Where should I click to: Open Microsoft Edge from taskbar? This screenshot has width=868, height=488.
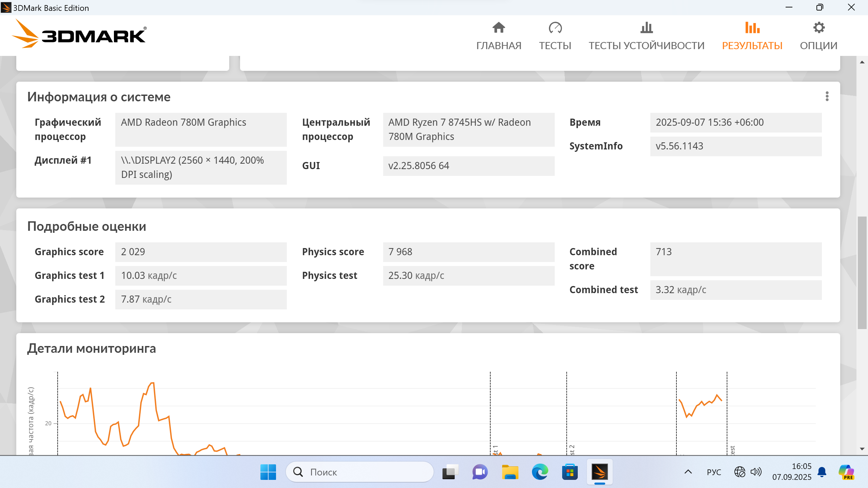point(540,472)
